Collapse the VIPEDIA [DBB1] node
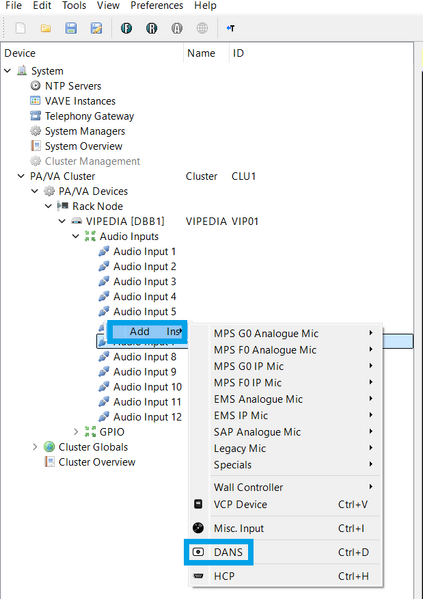Viewport: 423px width, 599px height. click(62, 221)
